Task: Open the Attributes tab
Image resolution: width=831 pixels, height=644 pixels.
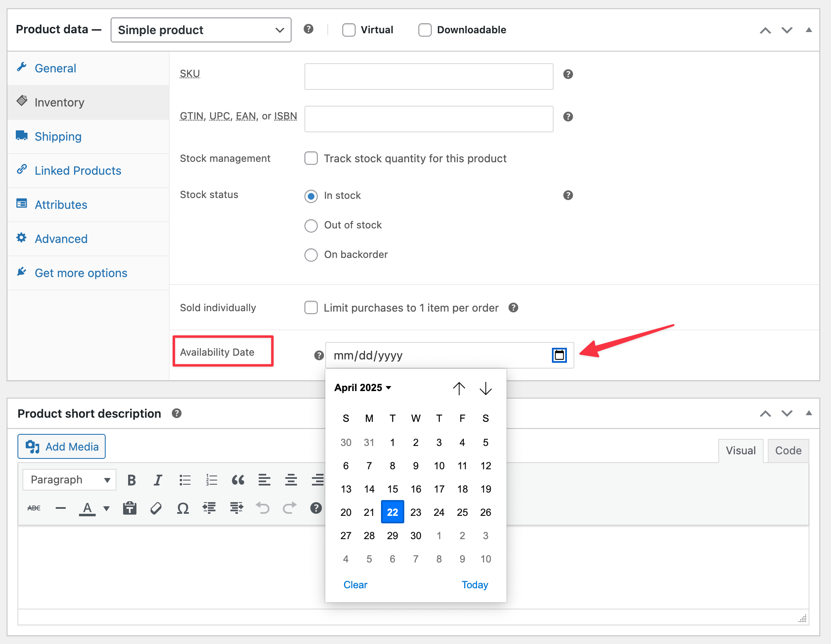Action: click(x=88, y=205)
